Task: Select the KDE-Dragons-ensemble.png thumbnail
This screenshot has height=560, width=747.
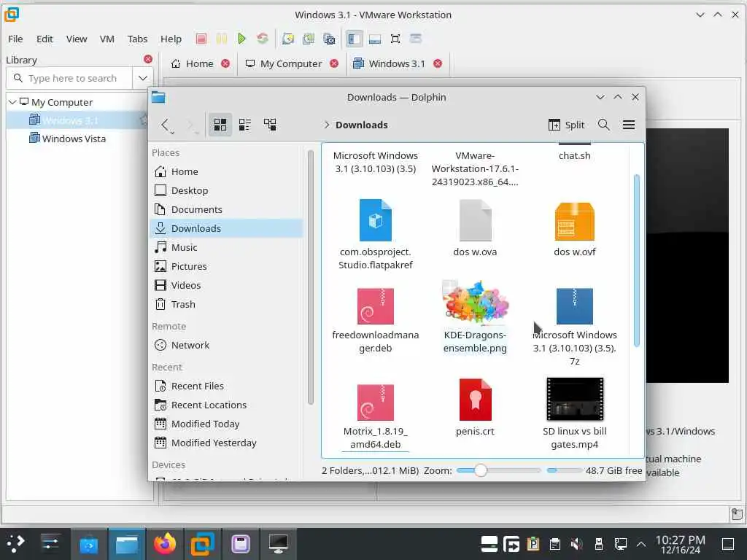Action: (475, 303)
